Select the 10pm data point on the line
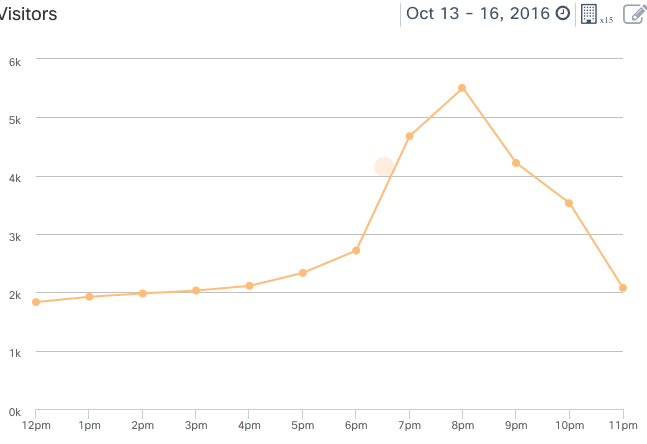 point(569,203)
